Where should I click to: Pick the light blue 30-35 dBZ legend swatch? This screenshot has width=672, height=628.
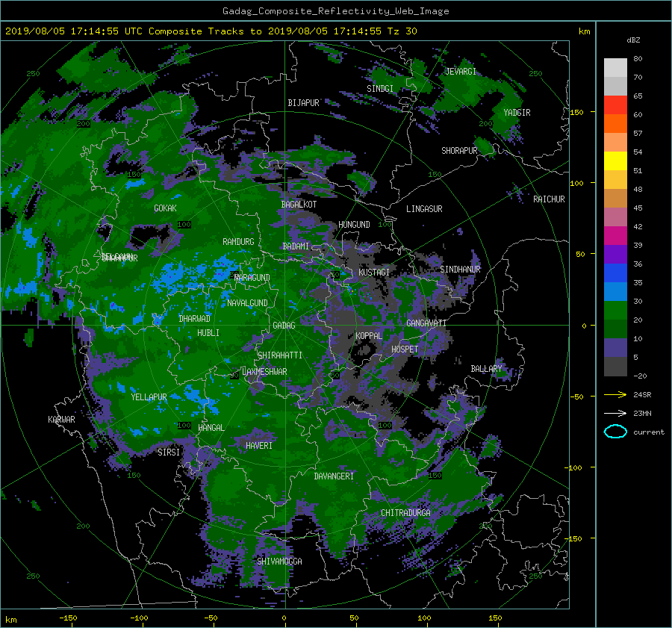click(x=615, y=292)
